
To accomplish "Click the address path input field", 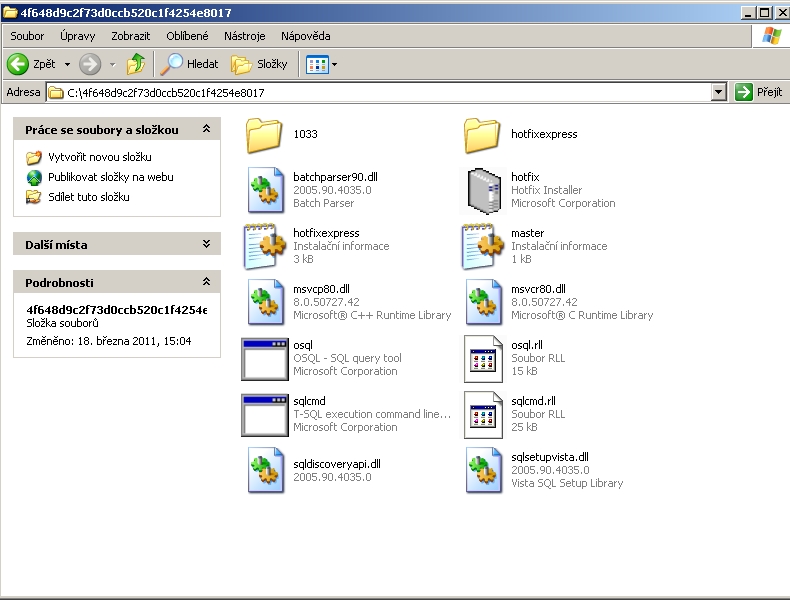I will pyautogui.click(x=379, y=92).
